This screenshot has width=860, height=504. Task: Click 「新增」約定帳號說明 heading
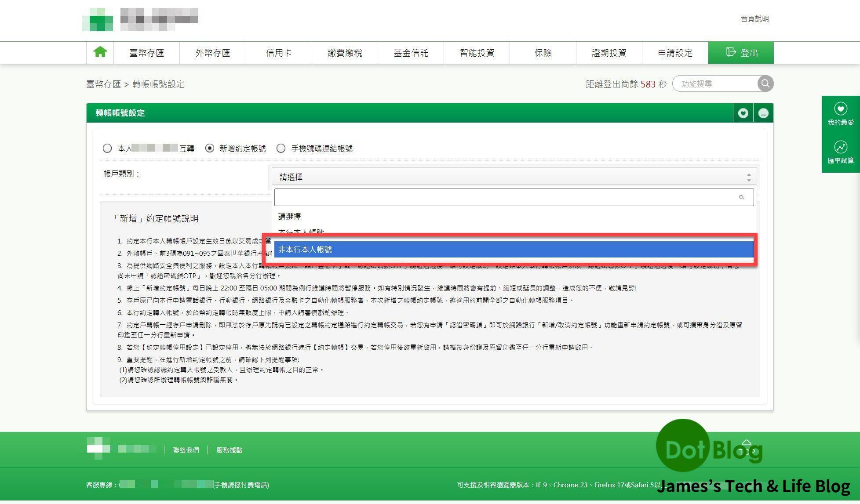coord(155,218)
